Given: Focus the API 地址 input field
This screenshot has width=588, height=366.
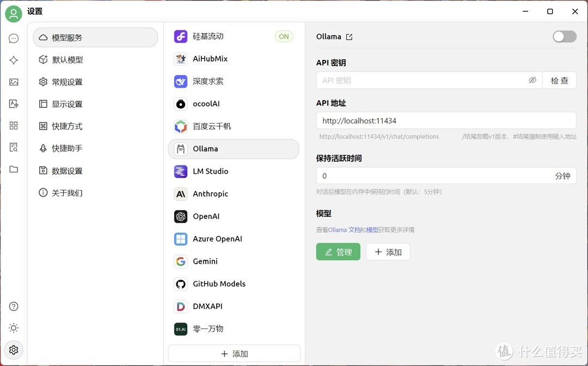Looking at the screenshot, I should pyautogui.click(x=446, y=121).
